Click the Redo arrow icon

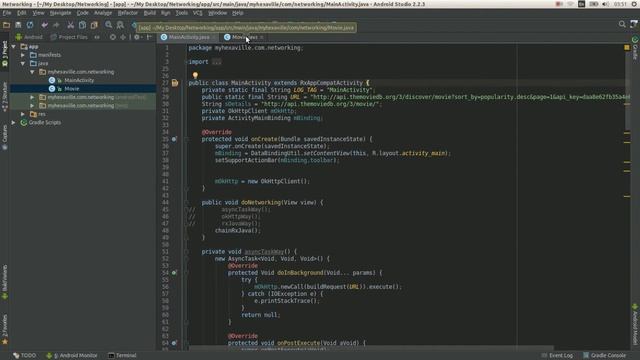point(56,25)
